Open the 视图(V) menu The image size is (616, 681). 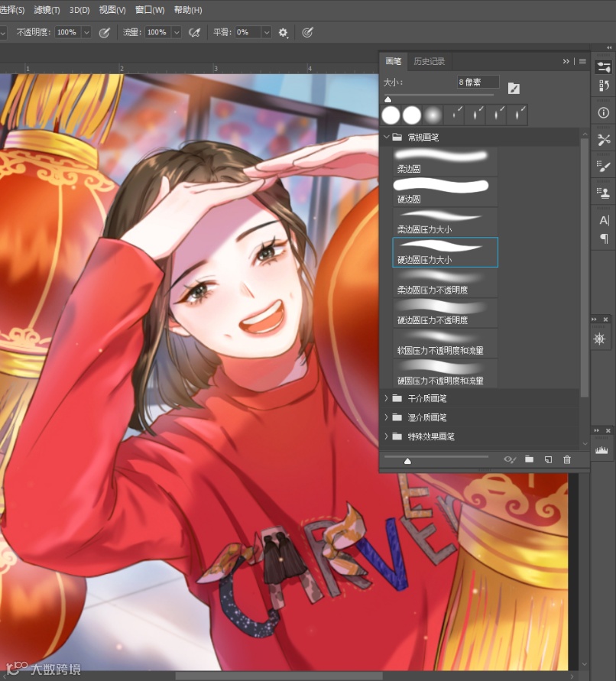(112, 10)
